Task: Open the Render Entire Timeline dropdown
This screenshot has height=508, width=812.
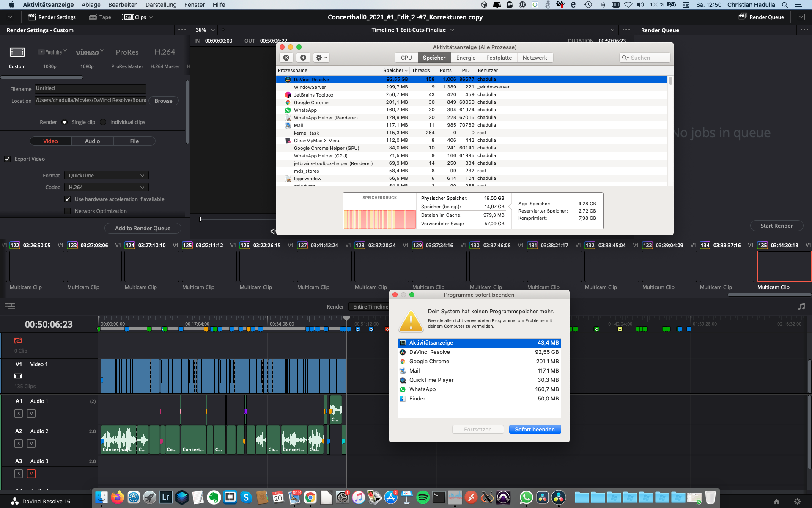Action: pos(370,306)
